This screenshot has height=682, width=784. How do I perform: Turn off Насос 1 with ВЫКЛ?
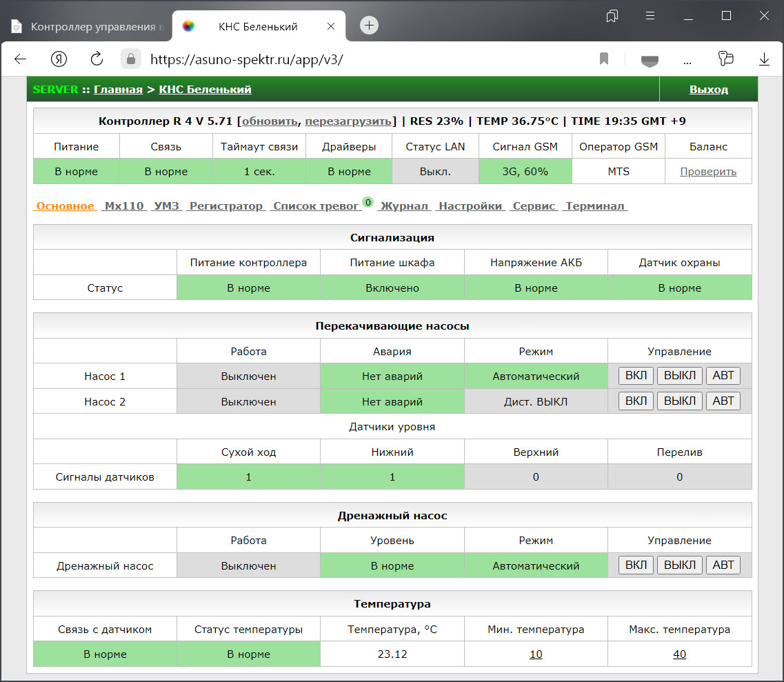coord(679,376)
